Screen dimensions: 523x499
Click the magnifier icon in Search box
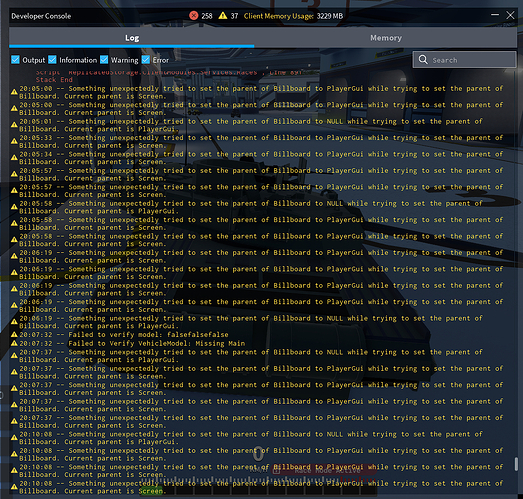pyautogui.click(x=423, y=60)
